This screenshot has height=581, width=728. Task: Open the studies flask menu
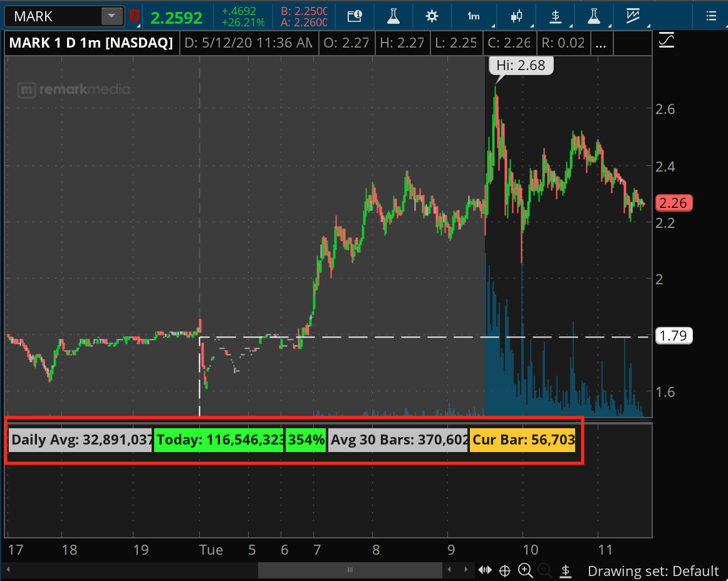point(593,16)
